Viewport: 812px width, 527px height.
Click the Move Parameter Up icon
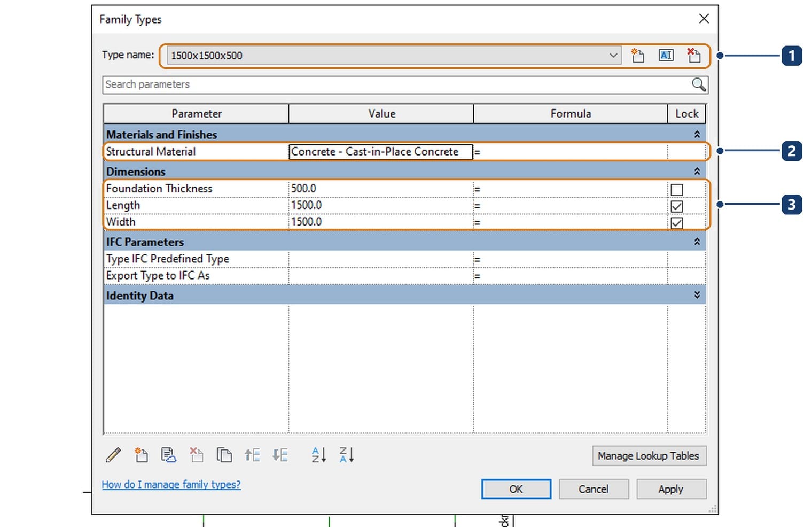[252, 455]
